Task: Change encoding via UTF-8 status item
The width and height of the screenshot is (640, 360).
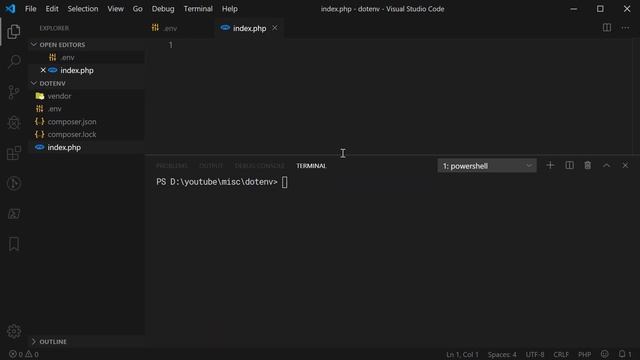Action: (535, 354)
